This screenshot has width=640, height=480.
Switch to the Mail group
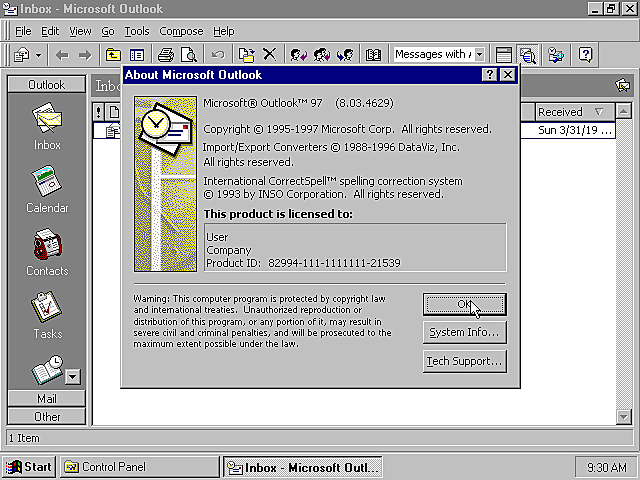pos(47,398)
